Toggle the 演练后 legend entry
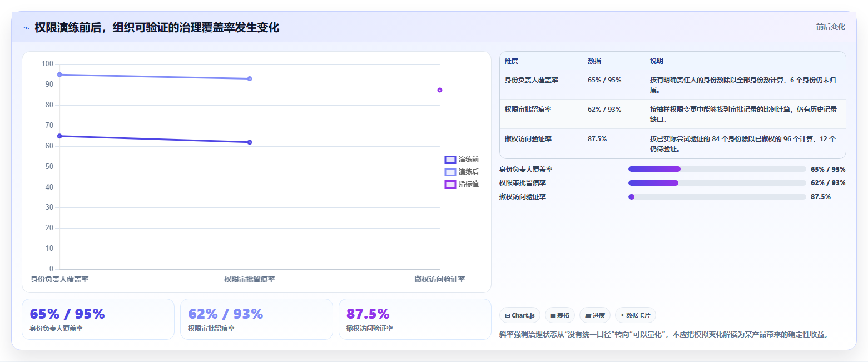The height and width of the screenshot is (362, 868). (x=462, y=172)
